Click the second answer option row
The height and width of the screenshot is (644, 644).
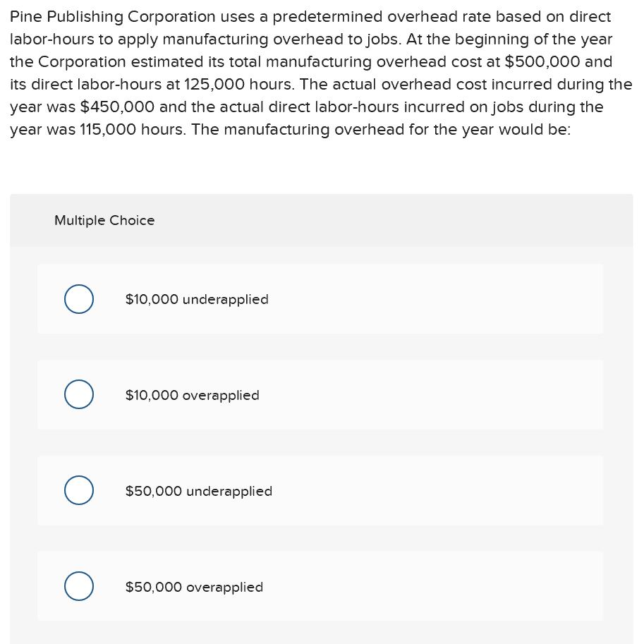tap(320, 394)
